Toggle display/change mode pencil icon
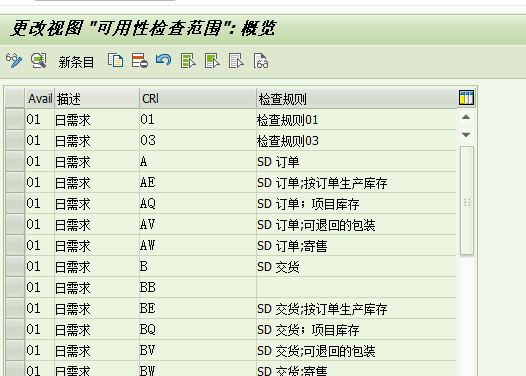Screen dimensions: 526x376 point(14,61)
